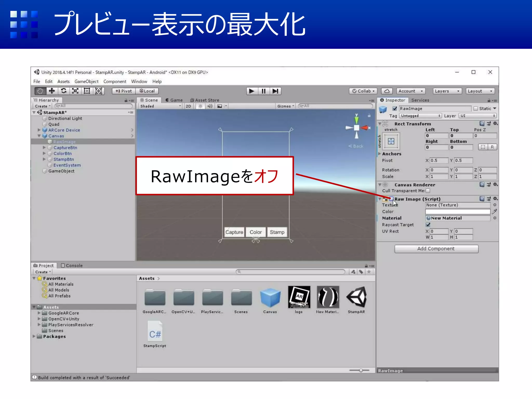Select the Rect tool
The height and width of the screenshot is (399, 532).
[x=87, y=91]
